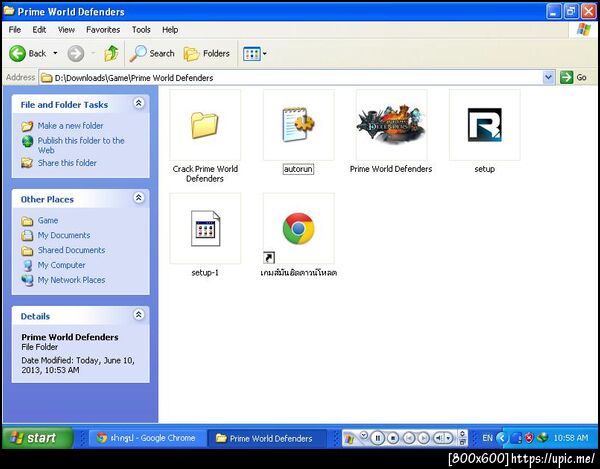Viewport: 600px width, 469px height.
Task: Click Make a new folder link
Action: [x=70, y=125]
